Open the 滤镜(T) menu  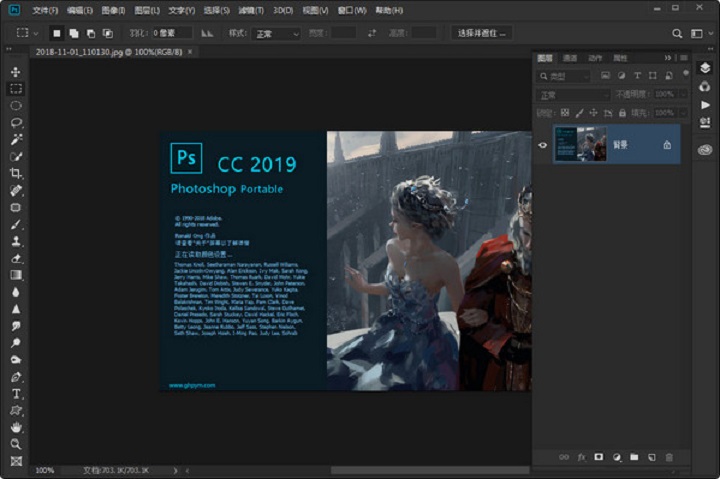click(251, 10)
